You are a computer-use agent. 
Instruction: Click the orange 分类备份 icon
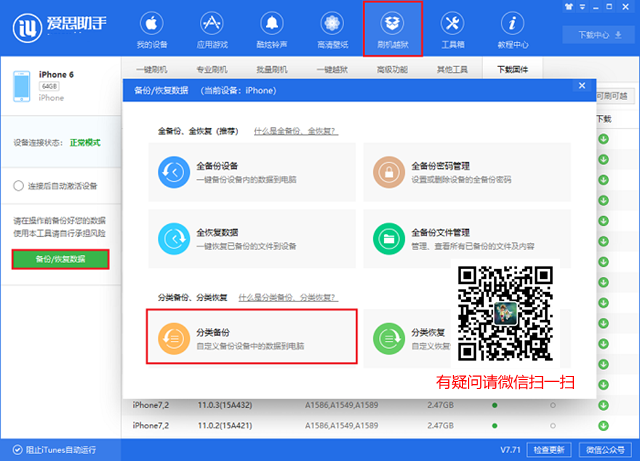174,339
